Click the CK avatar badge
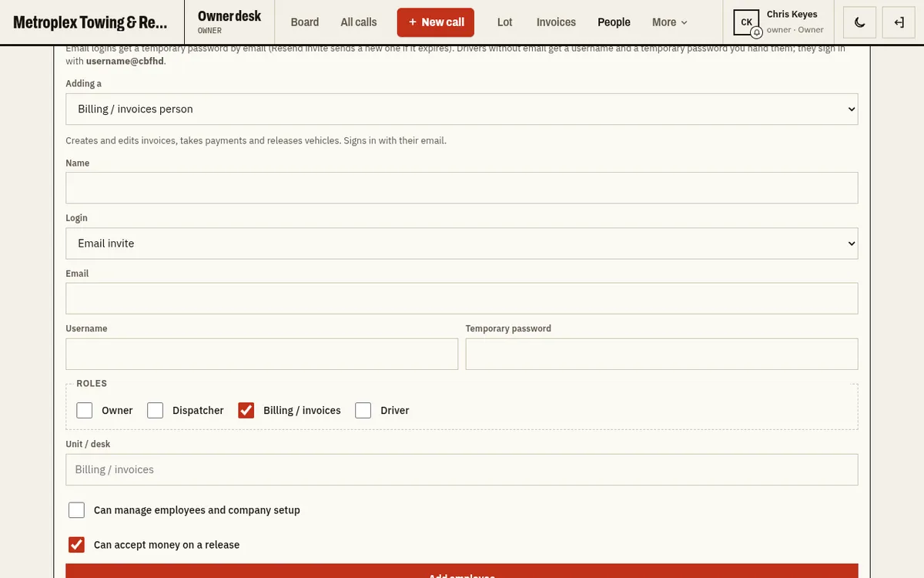 point(746,22)
